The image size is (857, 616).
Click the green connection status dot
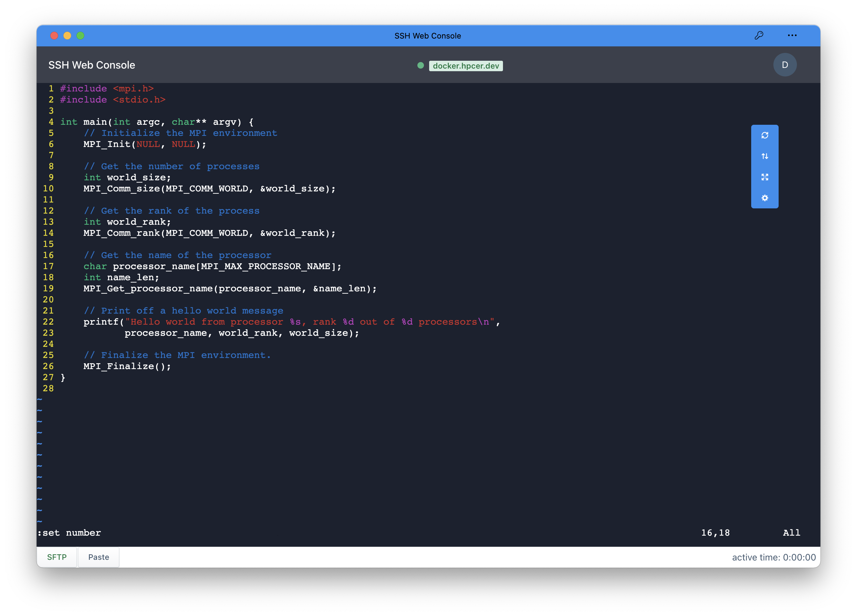point(420,65)
